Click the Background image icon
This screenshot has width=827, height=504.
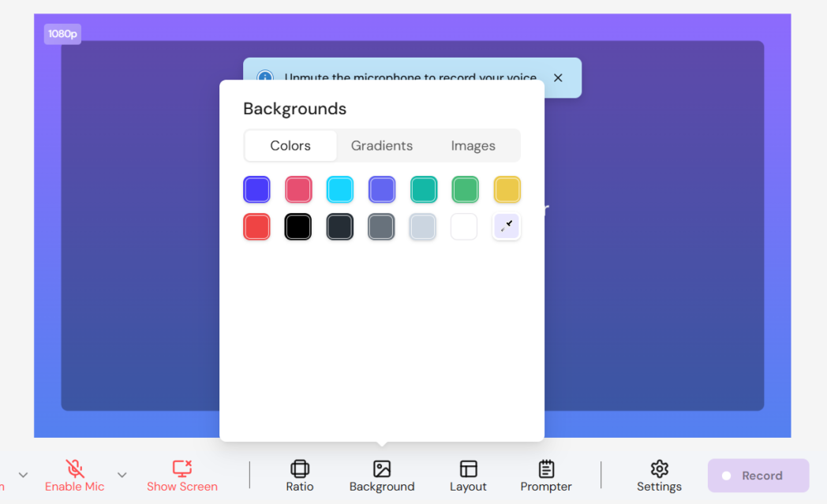(x=382, y=467)
